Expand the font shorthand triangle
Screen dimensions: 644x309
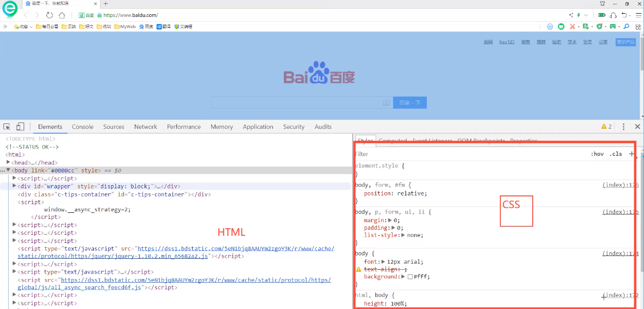coord(383,262)
